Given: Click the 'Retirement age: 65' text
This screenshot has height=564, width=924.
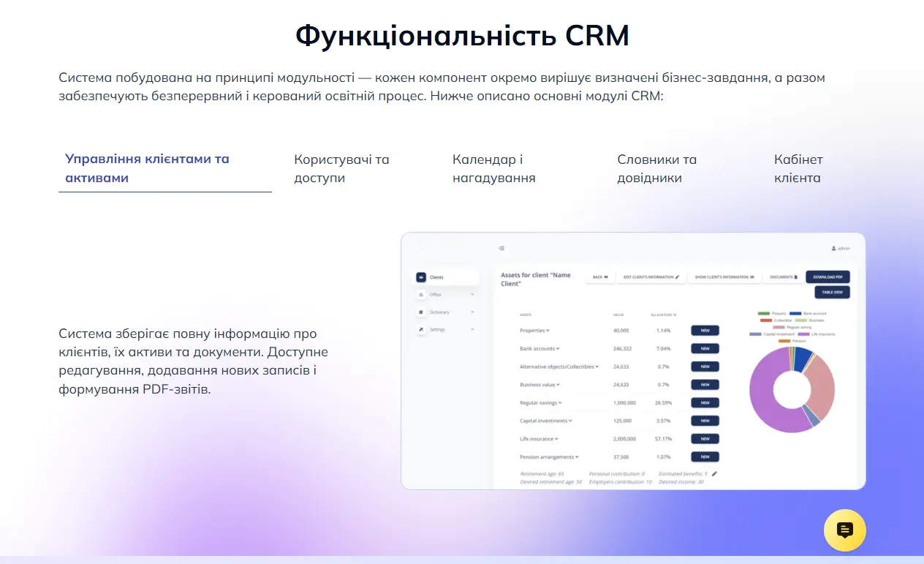Looking at the screenshot, I should 542,474.
